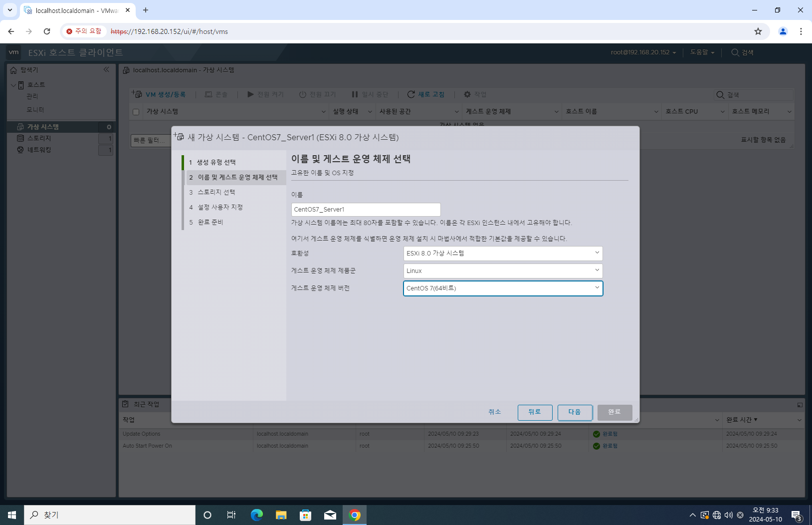Collapse the 호스트 tree node
The width and height of the screenshot is (812, 525).
pos(13,85)
